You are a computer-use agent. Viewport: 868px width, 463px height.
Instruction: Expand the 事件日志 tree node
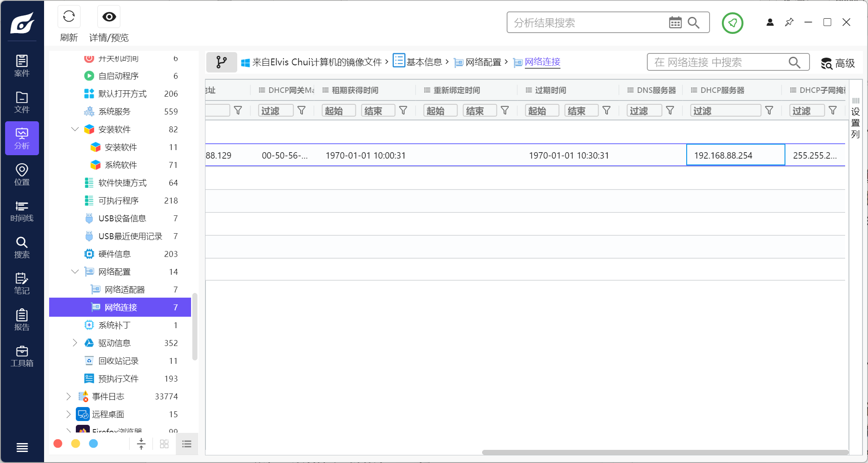(69, 396)
